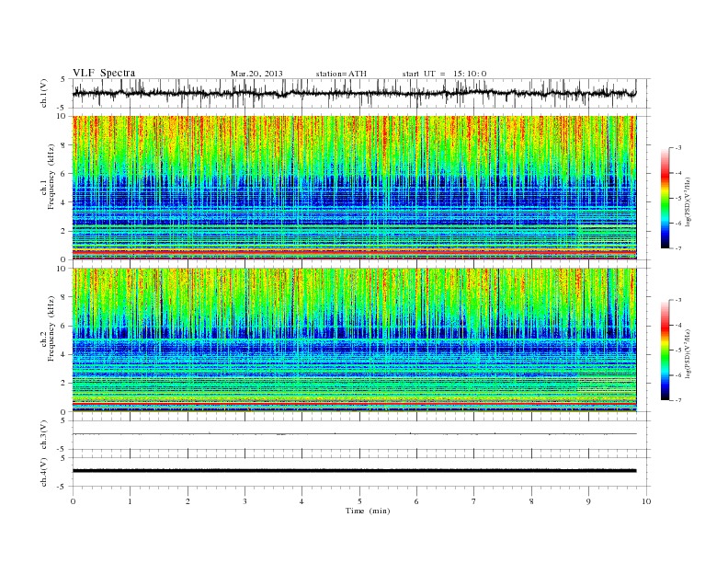
Task: Click the "3" tick on the time axis
Action: 245,501
